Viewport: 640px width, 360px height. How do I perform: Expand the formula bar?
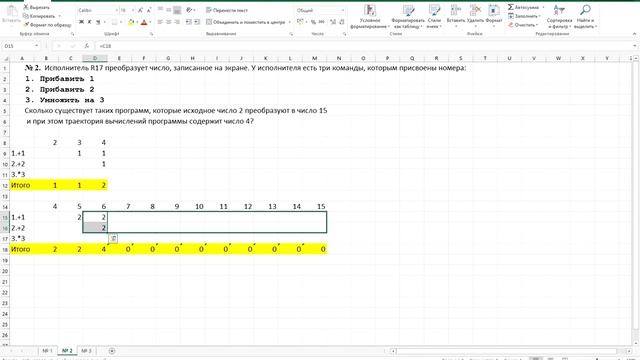point(635,46)
